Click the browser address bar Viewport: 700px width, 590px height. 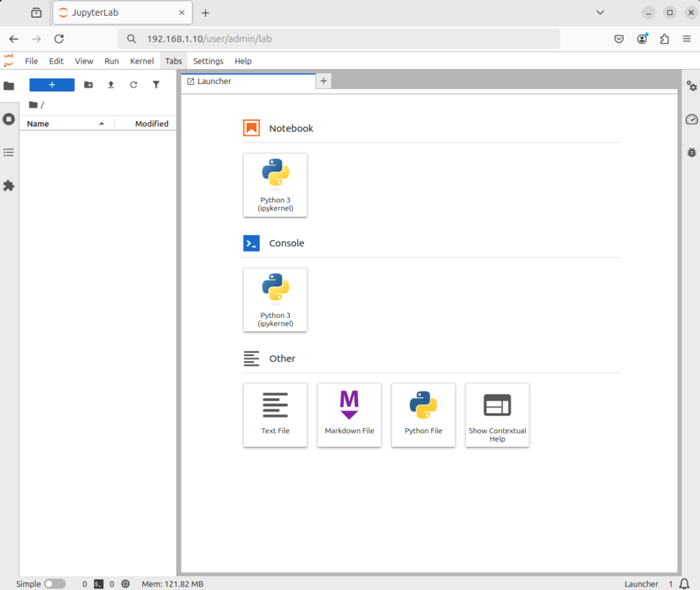click(342, 39)
